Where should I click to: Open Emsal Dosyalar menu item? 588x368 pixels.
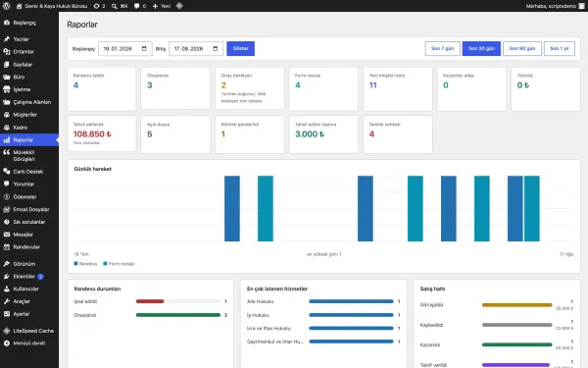tap(29, 209)
